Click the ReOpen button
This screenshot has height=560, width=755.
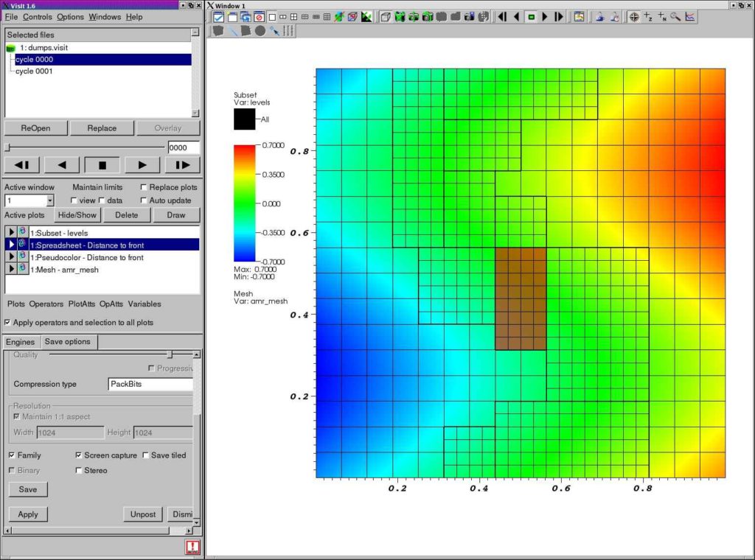35,127
